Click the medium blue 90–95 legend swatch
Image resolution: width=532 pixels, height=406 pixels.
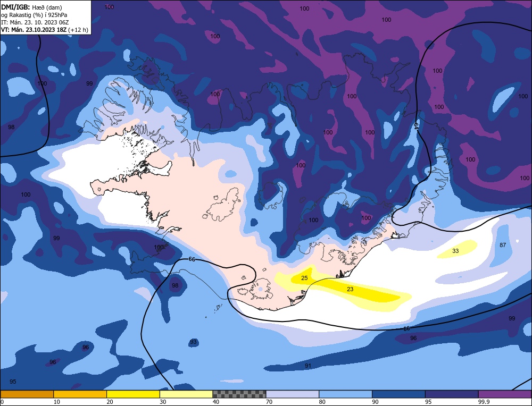[398, 394]
